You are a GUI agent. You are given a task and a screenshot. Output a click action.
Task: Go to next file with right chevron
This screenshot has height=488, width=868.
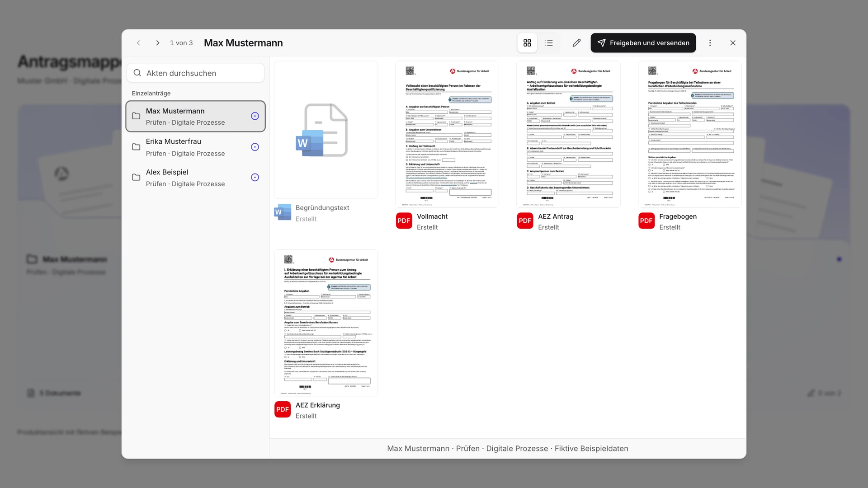[x=157, y=43]
